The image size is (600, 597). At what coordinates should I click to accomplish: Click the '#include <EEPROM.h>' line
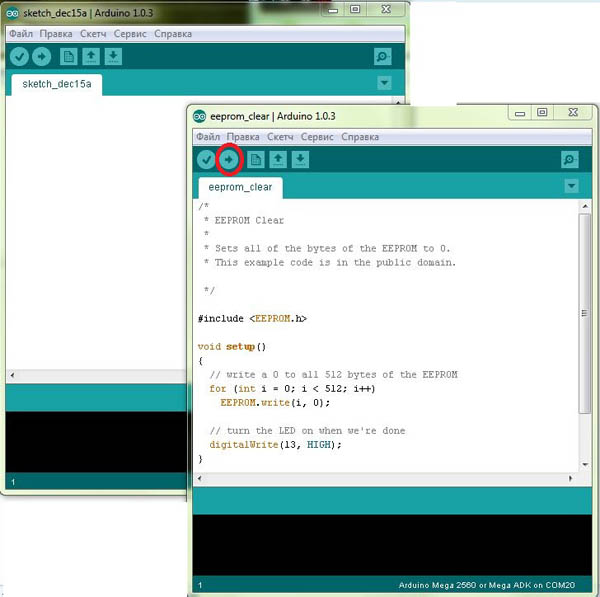pos(252,319)
